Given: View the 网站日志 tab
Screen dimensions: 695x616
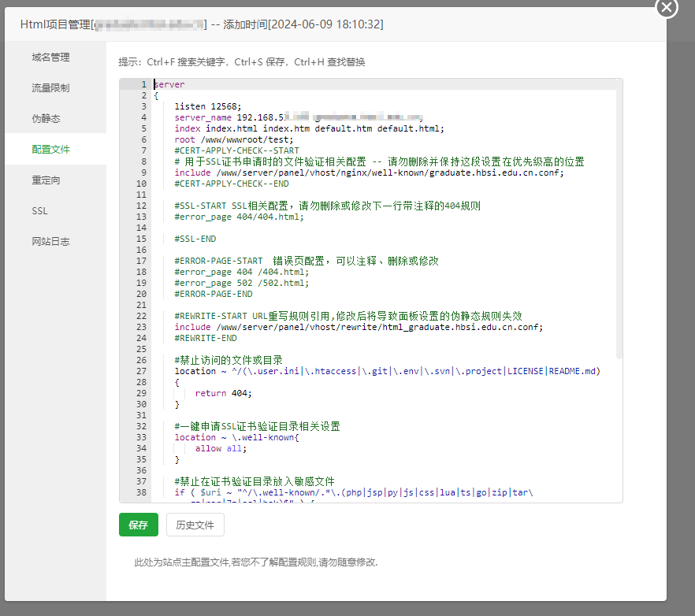Looking at the screenshot, I should tap(50, 241).
